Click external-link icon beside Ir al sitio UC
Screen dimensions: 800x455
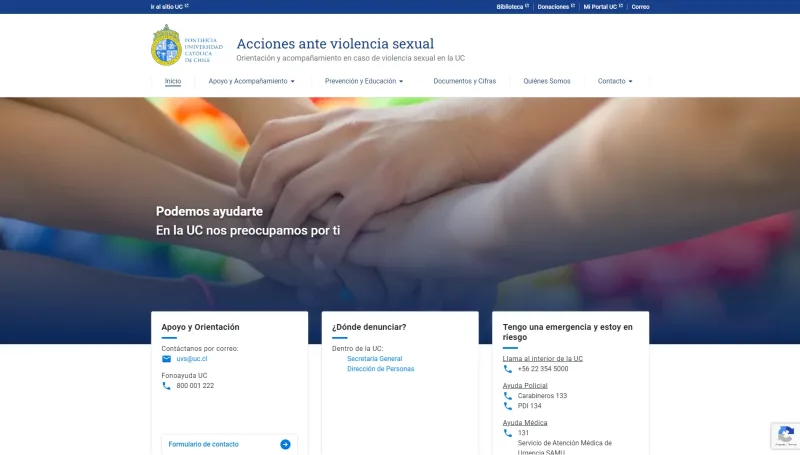[x=187, y=6]
